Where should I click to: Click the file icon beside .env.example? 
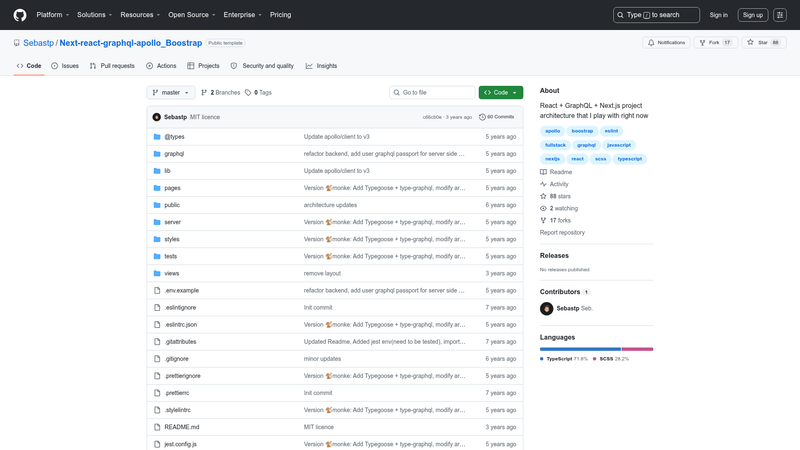point(157,290)
